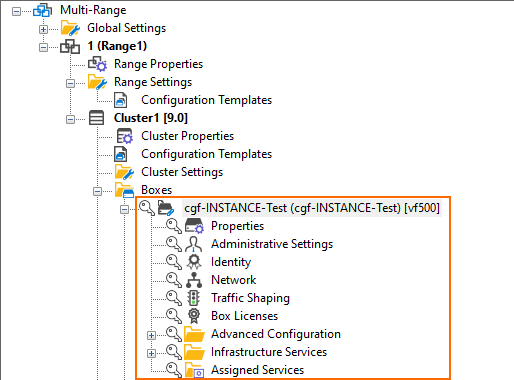Click the Identity badge icon
514x380 pixels.
coord(194,262)
